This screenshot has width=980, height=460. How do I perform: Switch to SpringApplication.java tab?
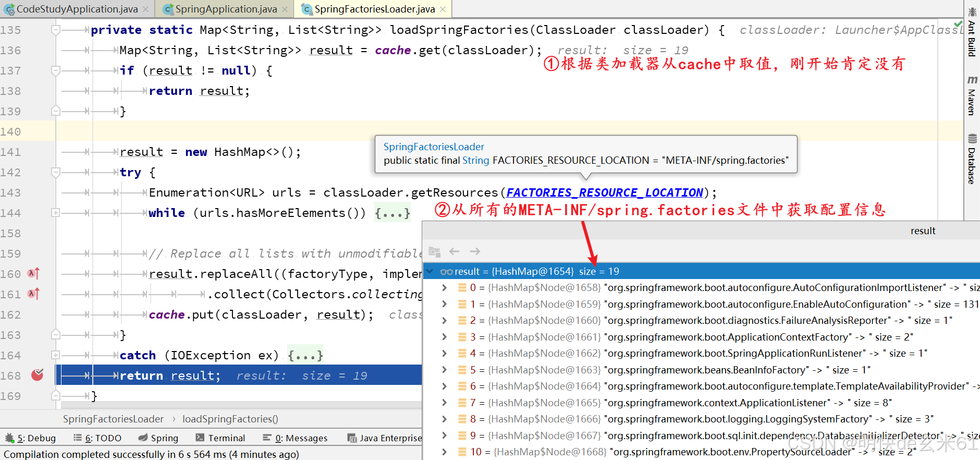pos(225,9)
